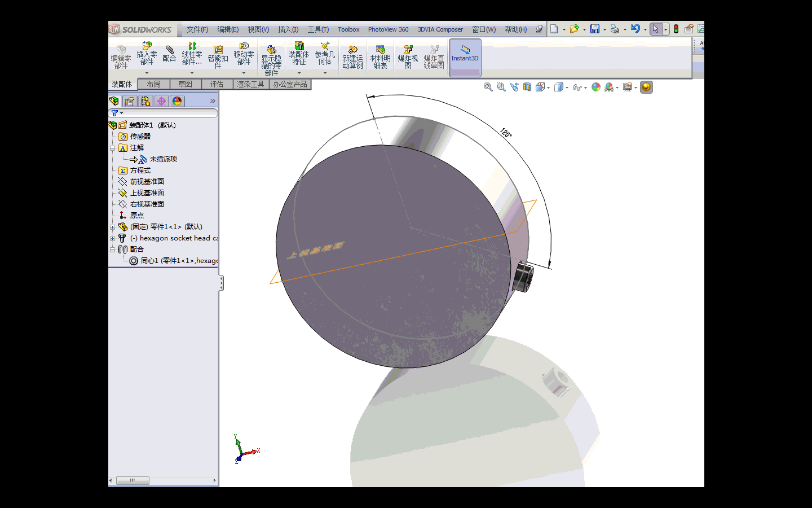Click Reference Geometry (参考几何体) tool
This screenshot has height=508, width=812.
tap(325, 54)
